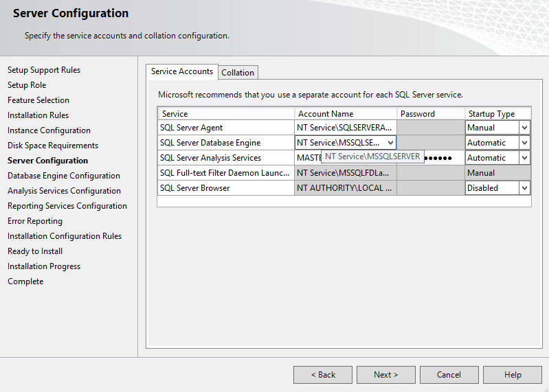
Task: Jump to Feature Selection step
Action: coord(38,100)
